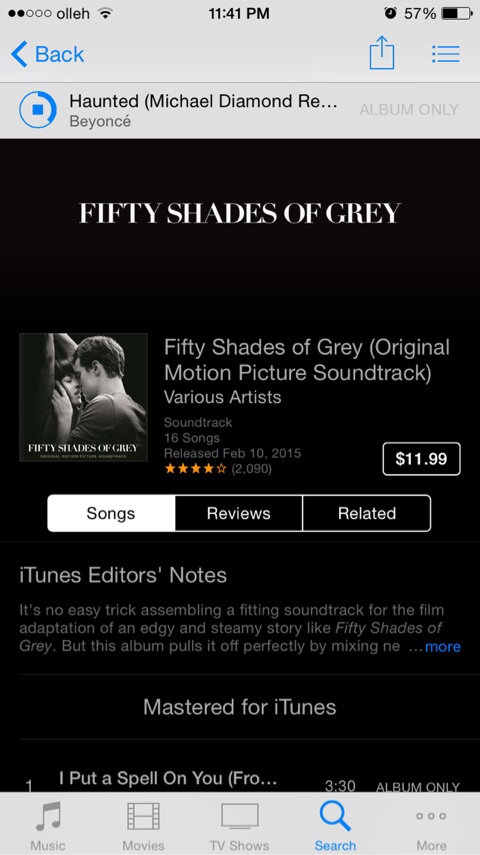Tap the star rating with 2,090 reviews

point(218,468)
